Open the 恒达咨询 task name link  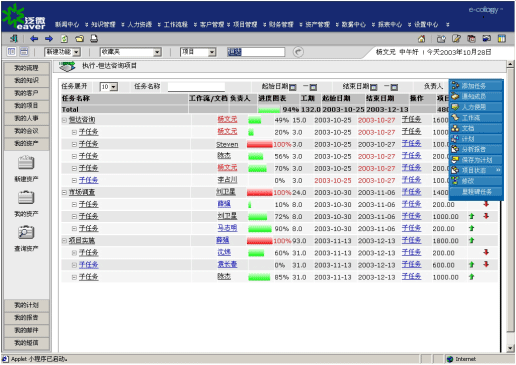(x=82, y=120)
